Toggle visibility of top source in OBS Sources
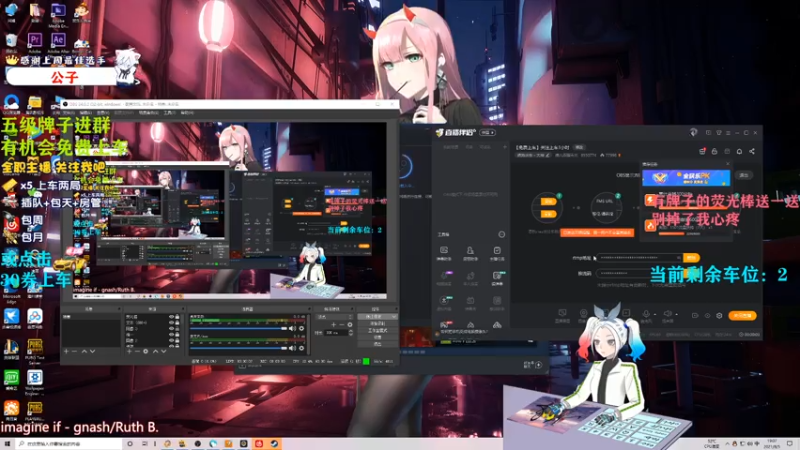The height and width of the screenshot is (450, 800). (171, 317)
